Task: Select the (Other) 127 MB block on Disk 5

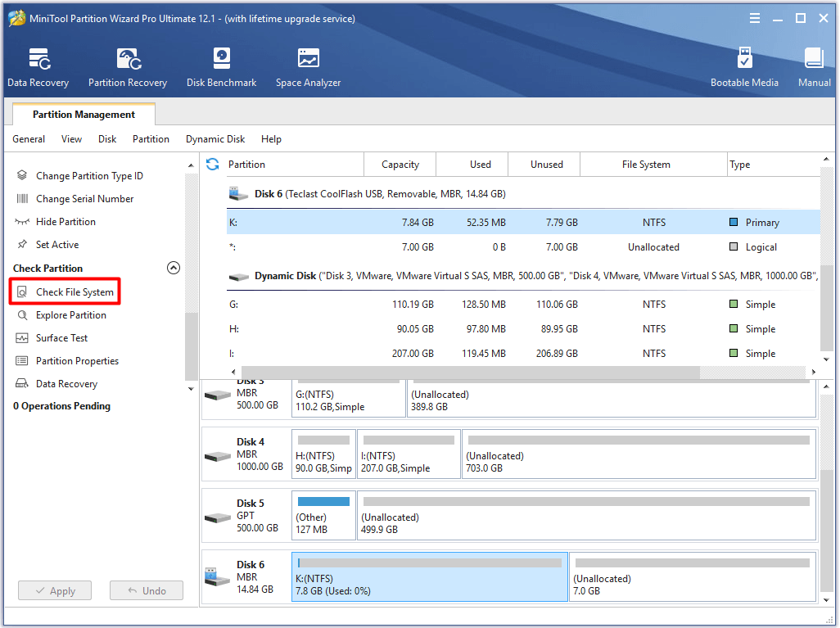Action: pos(323,516)
